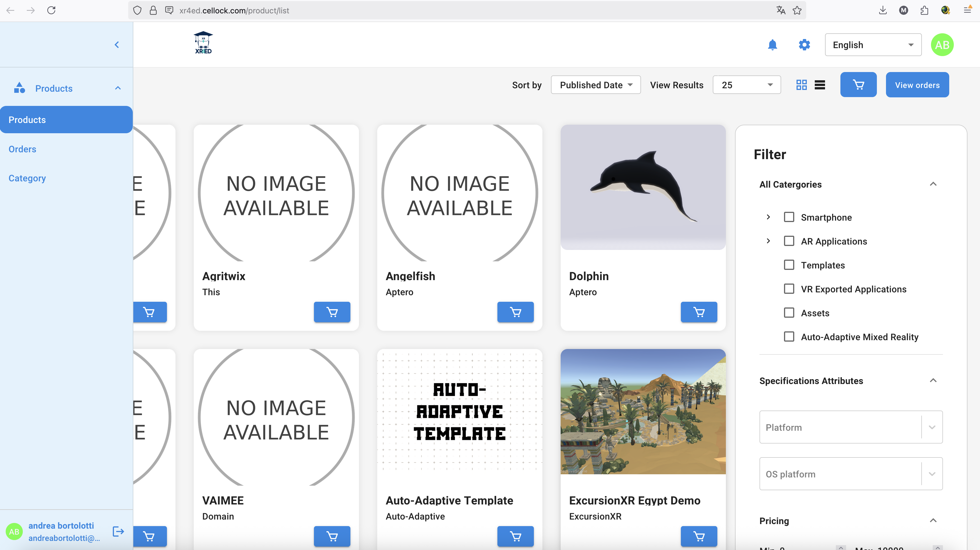Open the English language selector
The image size is (980, 550).
[x=873, y=45]
